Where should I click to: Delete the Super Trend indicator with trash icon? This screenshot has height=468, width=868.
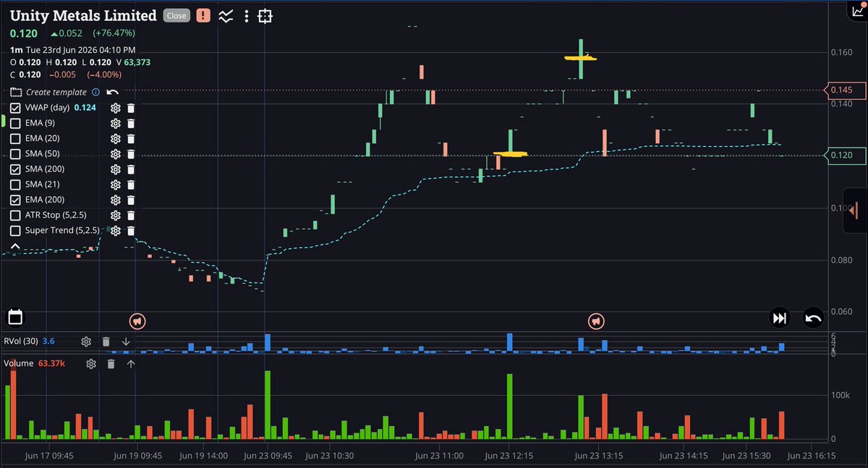(131, 231)
